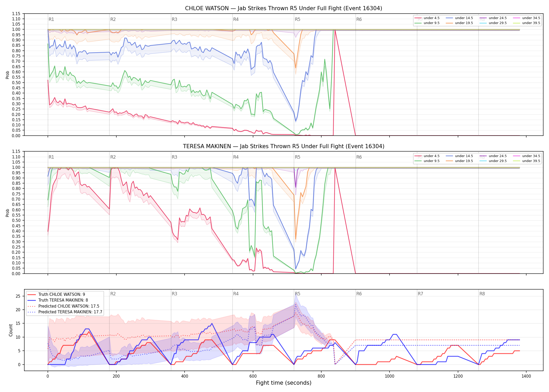Click the '1400' x-axis tick label

pyautogui.click(x=526, y=376)
